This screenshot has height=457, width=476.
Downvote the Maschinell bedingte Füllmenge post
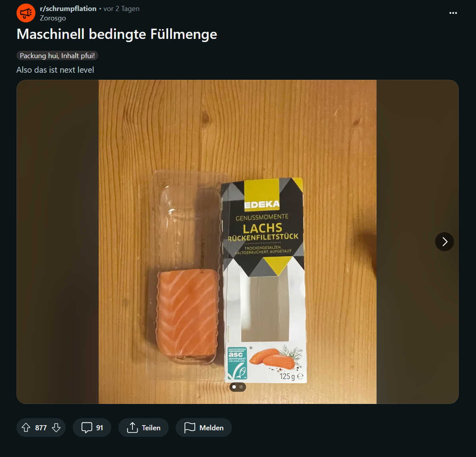56,428
